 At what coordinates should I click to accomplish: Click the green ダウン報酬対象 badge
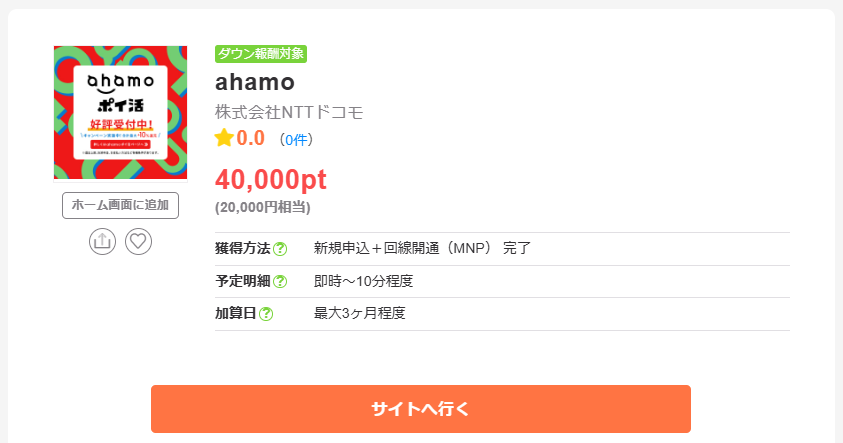click(261, 54)
